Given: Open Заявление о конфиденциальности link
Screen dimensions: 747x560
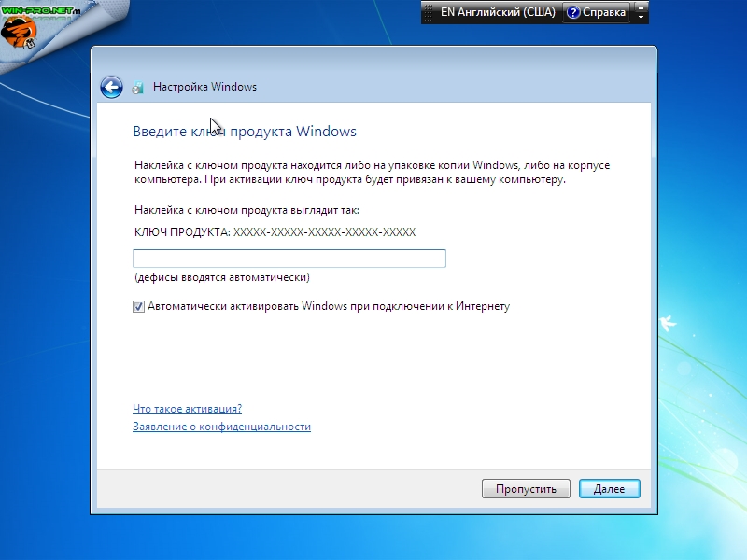Looking at the screenshot, I should coord(221,427).
